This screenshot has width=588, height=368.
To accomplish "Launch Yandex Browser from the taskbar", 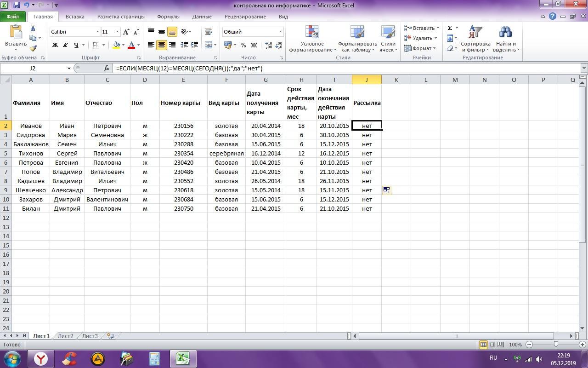I will (41, 358).
